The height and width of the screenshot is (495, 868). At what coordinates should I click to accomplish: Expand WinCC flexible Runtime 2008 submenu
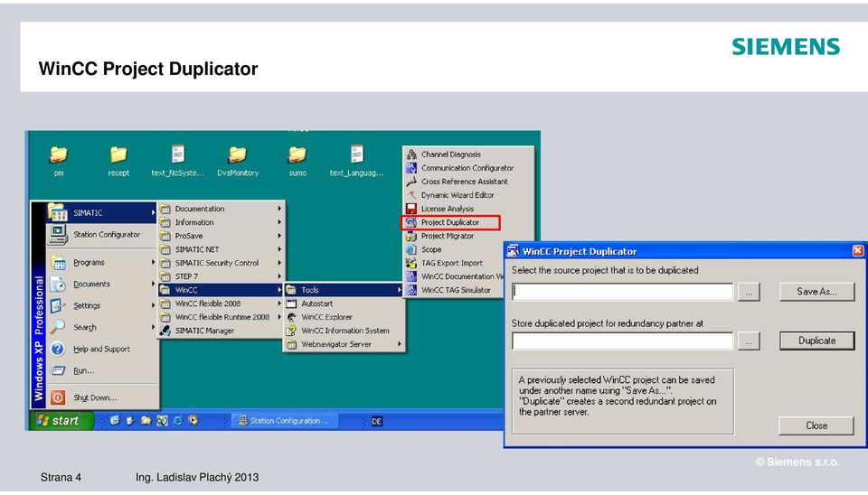(222, 317)
